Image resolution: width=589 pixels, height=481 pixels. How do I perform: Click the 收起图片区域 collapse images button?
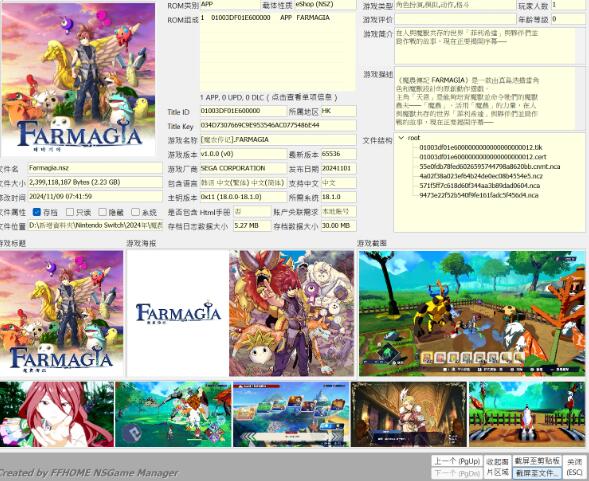point(497,467)
